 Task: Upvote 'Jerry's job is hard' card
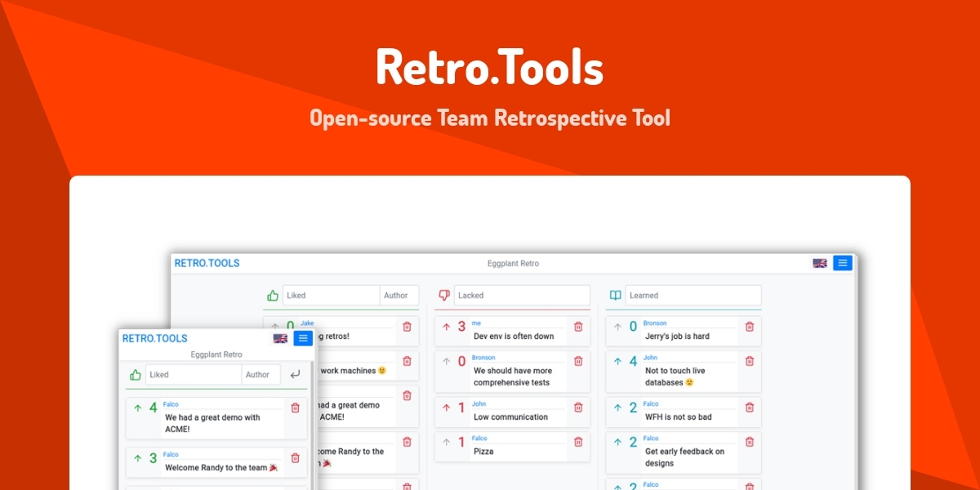tap(617, 327)
